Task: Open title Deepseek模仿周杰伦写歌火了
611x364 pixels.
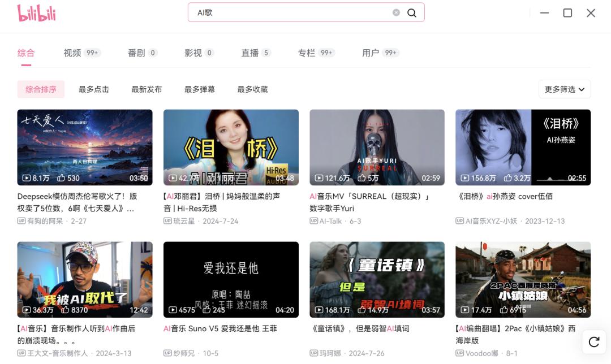Action: [77, 202]
